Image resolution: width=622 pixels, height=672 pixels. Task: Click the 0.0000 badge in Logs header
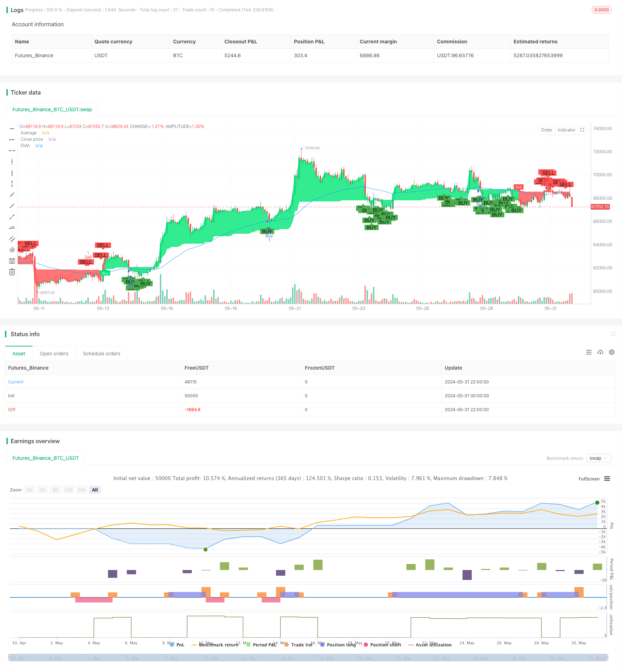tap(601, 10)
